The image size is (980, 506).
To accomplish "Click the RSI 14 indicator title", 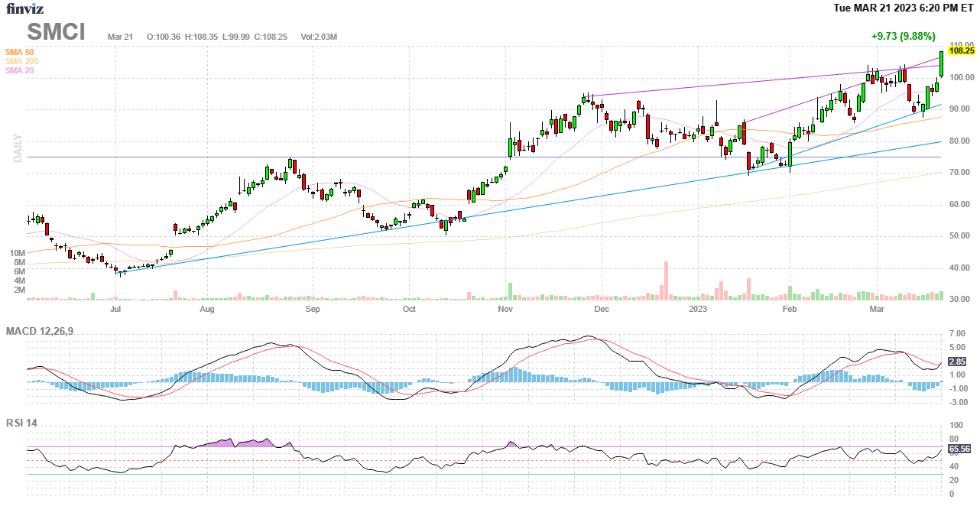I will pyautogui.click(x=21, y=423).
